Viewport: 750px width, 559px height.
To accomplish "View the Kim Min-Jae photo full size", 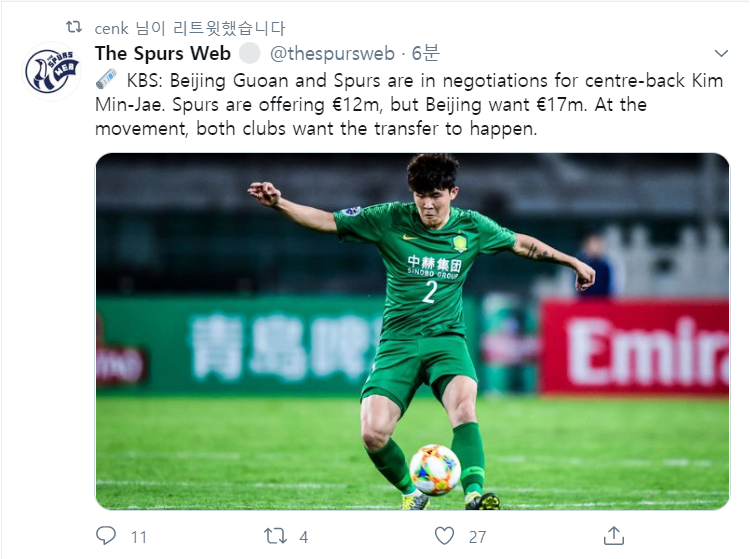I will (x=412, y=331).
